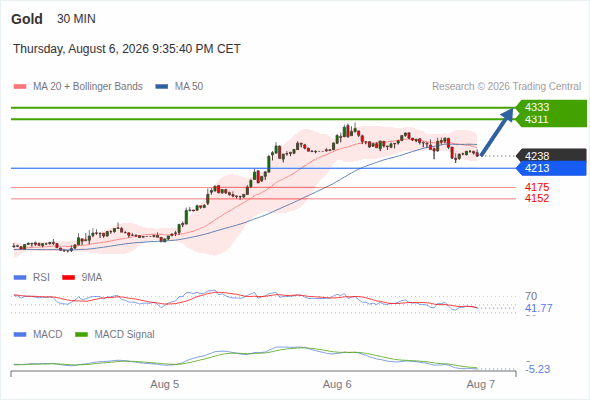This screenshot has height=400, width=590.
Task: Click the Gold instrument title
Action: click(x=27, y=19)
